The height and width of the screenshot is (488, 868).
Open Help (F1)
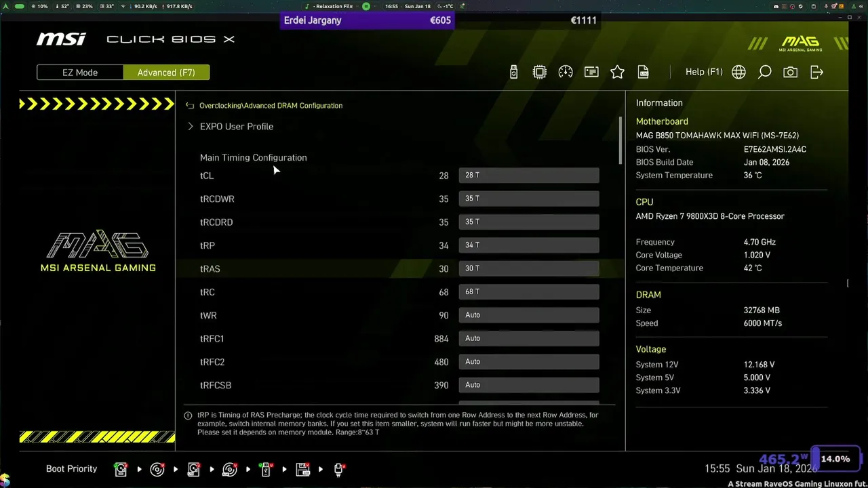(704, 72)
